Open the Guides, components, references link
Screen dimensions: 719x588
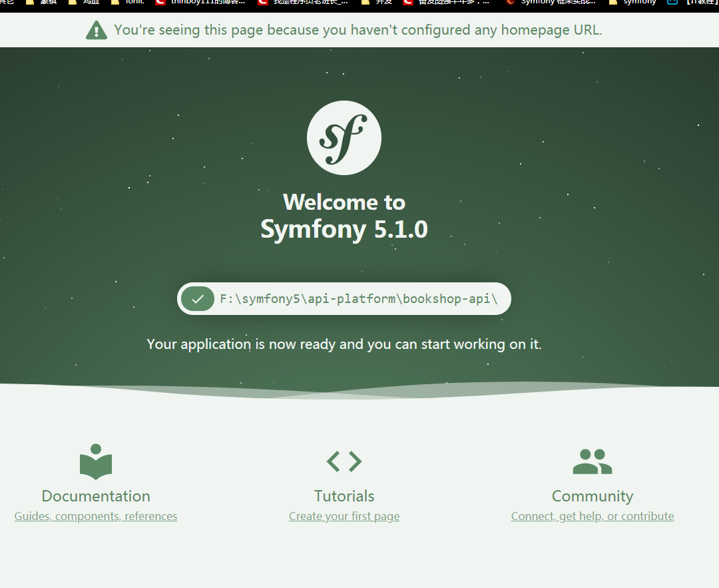95,515
